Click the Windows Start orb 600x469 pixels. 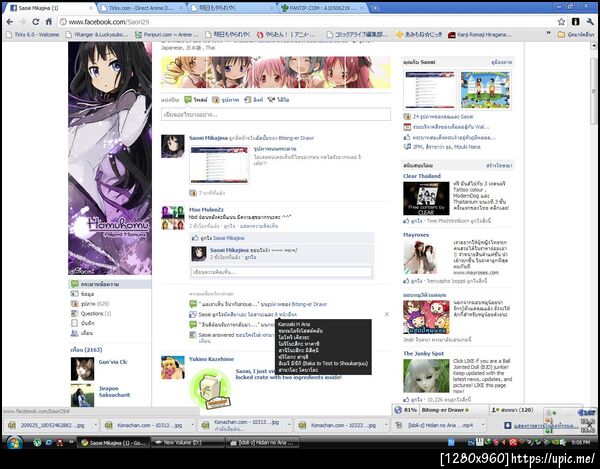(15, 443)
